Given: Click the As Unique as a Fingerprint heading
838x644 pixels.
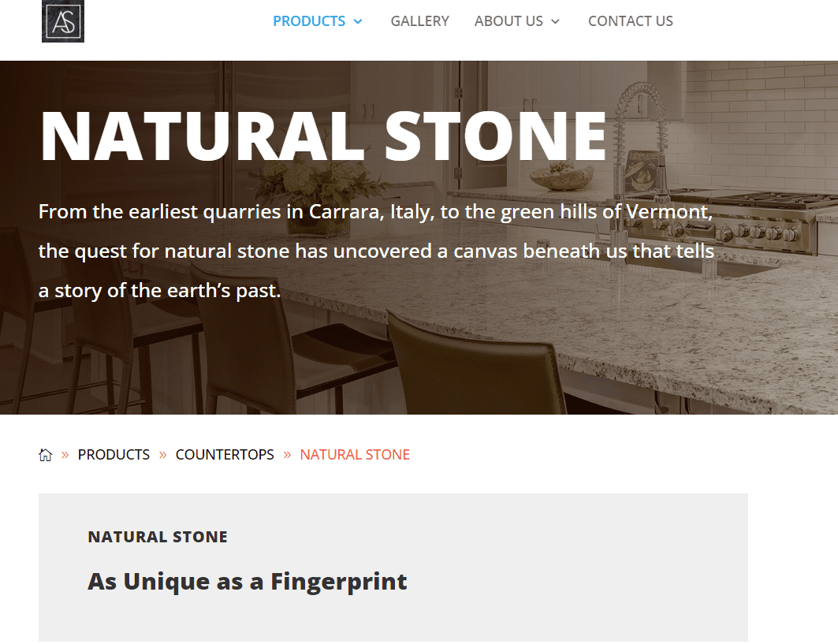Looking at the screenshot, I should [247, 582].
